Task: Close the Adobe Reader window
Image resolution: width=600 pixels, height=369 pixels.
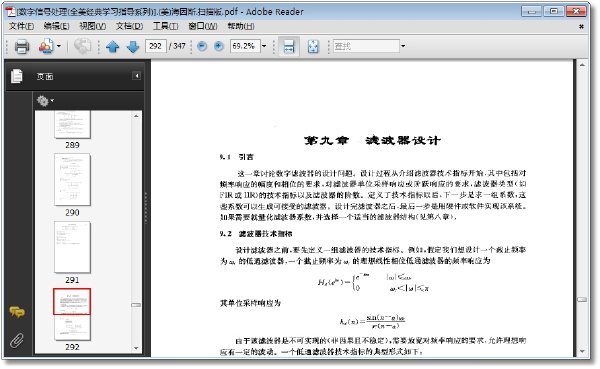Action: 576,11
